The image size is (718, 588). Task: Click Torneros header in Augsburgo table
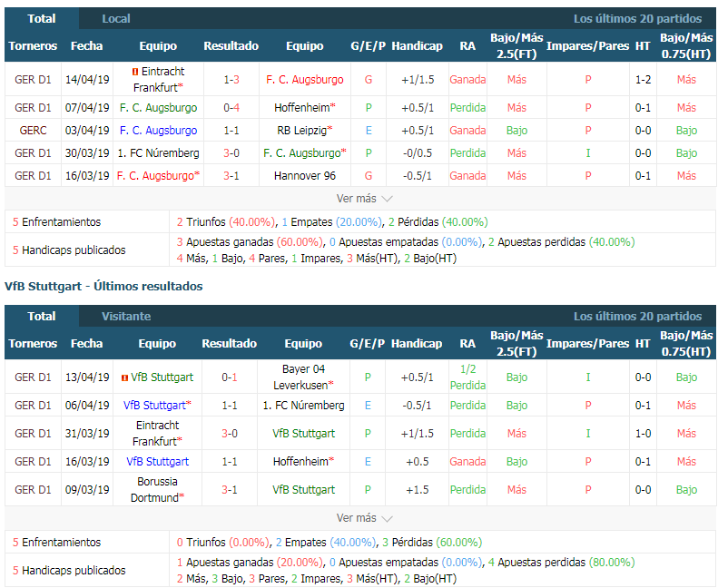[x=33, y=45]
